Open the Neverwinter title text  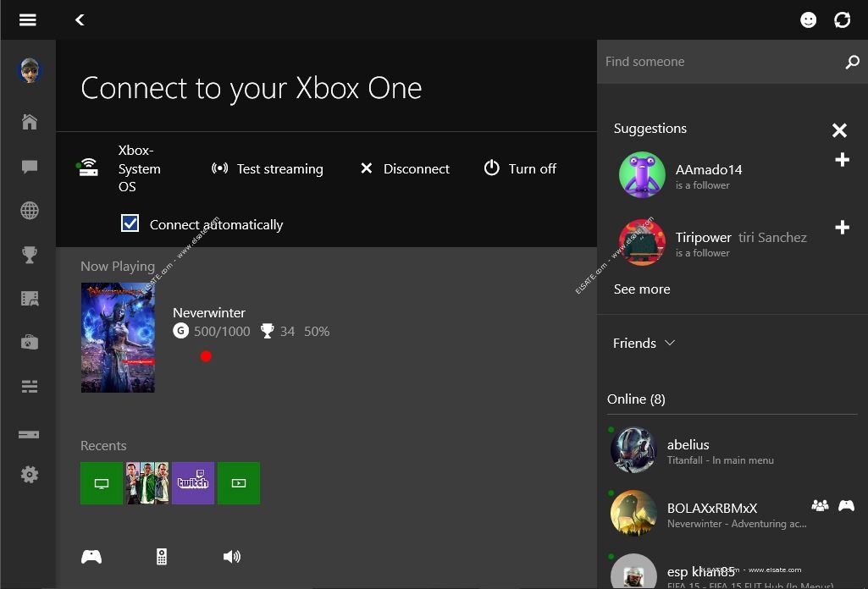coord(208,312)
